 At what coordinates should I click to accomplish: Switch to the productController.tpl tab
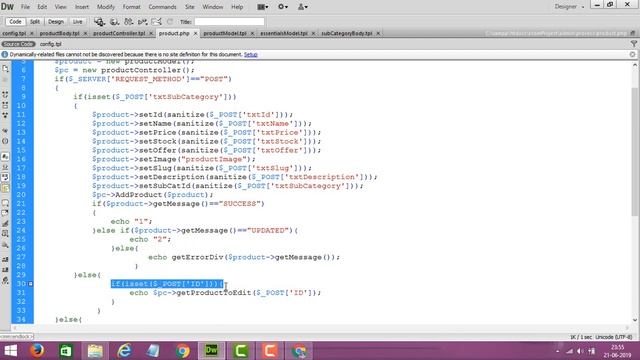tap(119, 33)
